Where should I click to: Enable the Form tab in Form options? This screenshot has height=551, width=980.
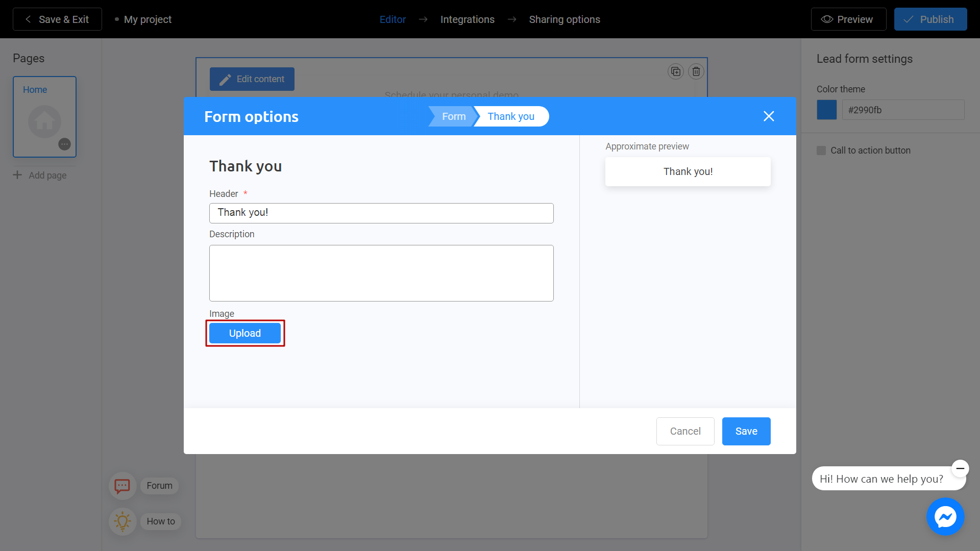[x=454, y=116]
